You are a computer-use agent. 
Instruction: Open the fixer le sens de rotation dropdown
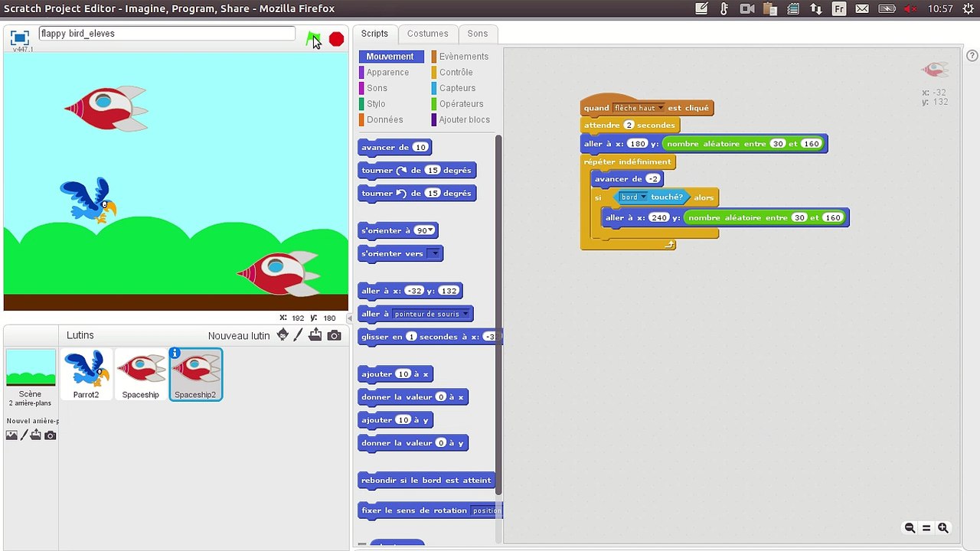(x=487, y=510)
